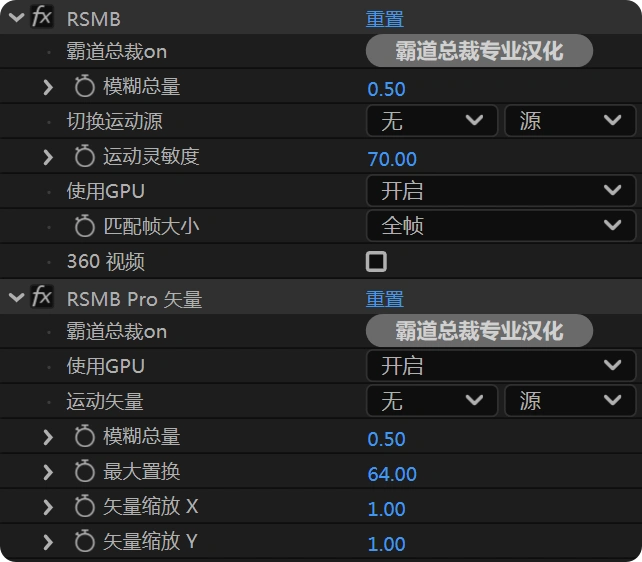The width and height of the screenshot is (642, 562).
Task: Click the 矢量缩放 Y label
Action: tap(151, 542)
